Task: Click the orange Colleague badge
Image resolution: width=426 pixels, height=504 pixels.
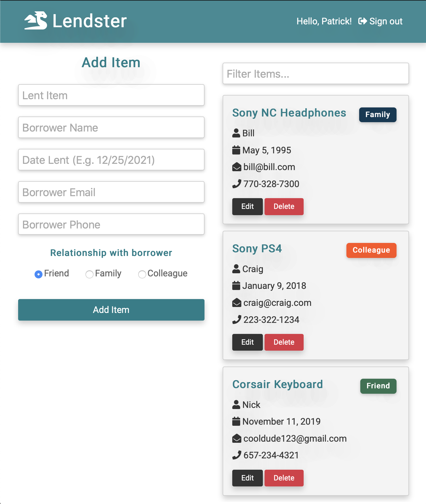Action: [x=371, y=250]
